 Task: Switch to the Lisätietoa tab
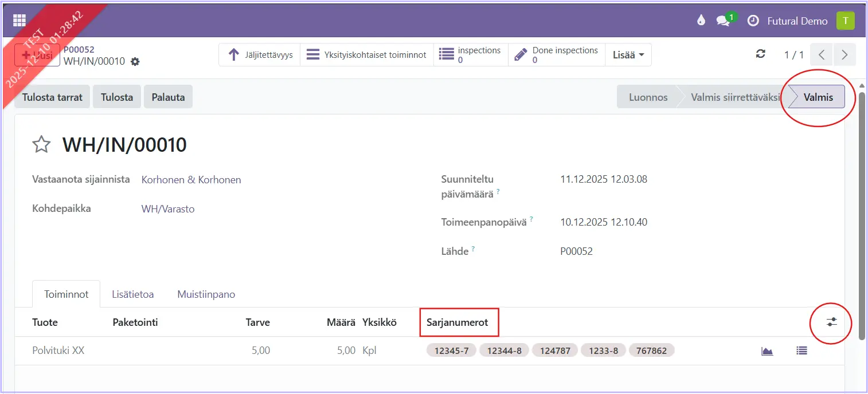tap(132, 294)
